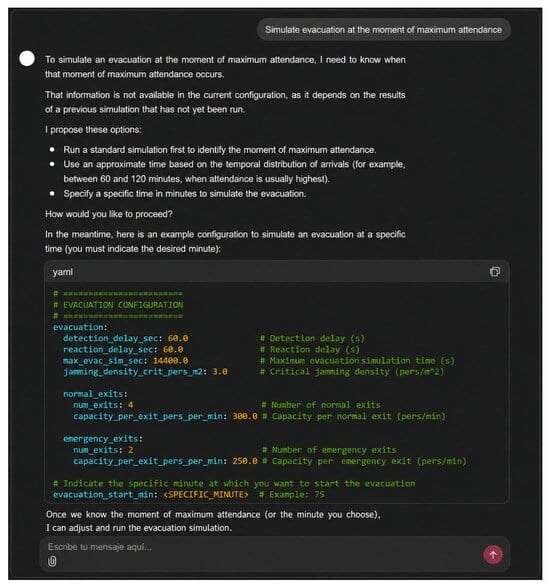The width and height of the screenshot is (550, 586).
Task: Attach a file with the paperclip icon
Action: [x=52, y=561]
